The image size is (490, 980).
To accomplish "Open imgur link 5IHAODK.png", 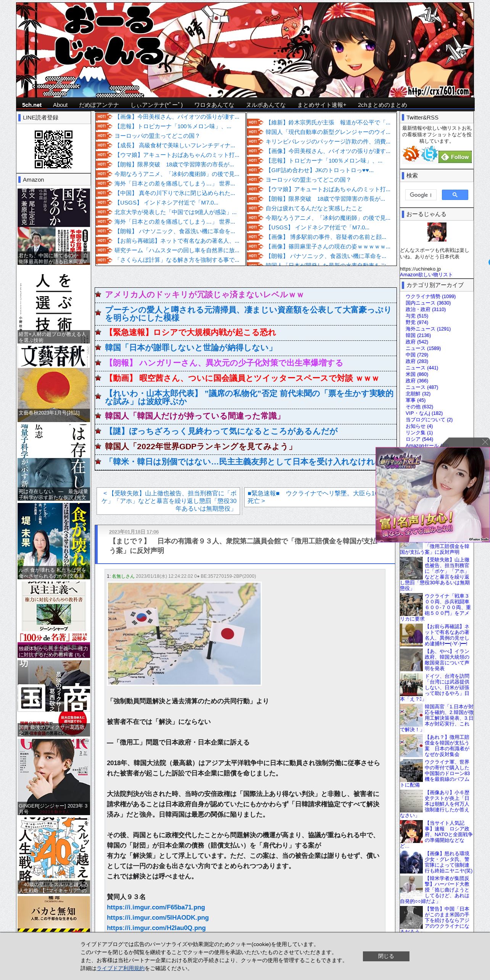I will [158, 917].
